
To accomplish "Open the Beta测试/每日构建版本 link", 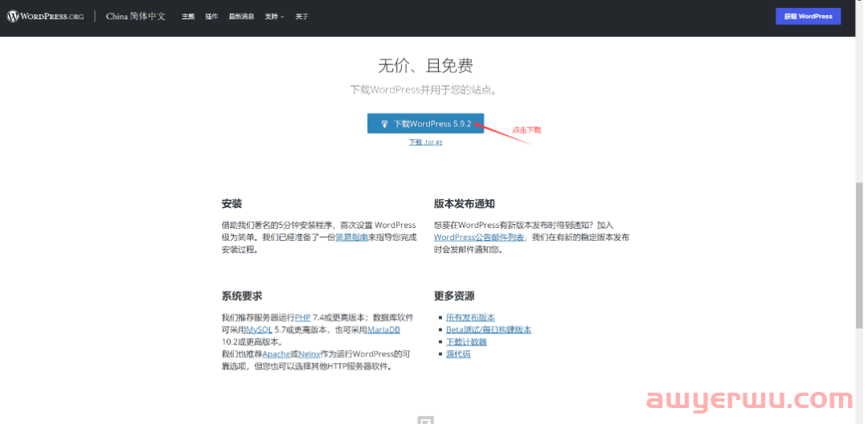I will (489, 329).
